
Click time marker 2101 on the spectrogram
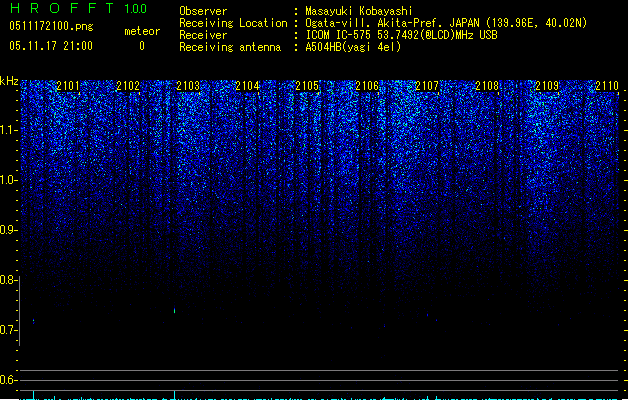[68, 85]
